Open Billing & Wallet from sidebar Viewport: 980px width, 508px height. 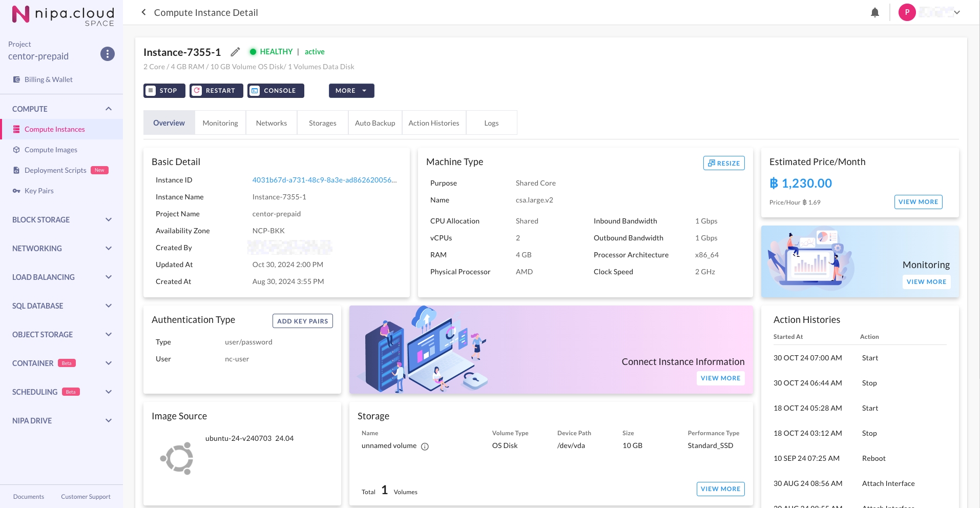(48, 79)
